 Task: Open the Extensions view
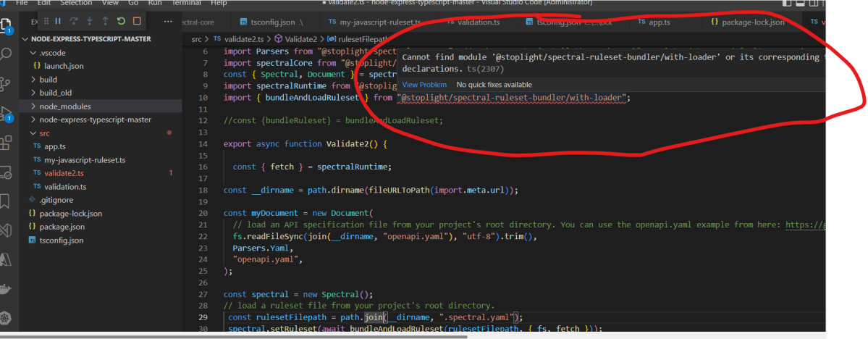pyautogui.click(x=6, y=143)
